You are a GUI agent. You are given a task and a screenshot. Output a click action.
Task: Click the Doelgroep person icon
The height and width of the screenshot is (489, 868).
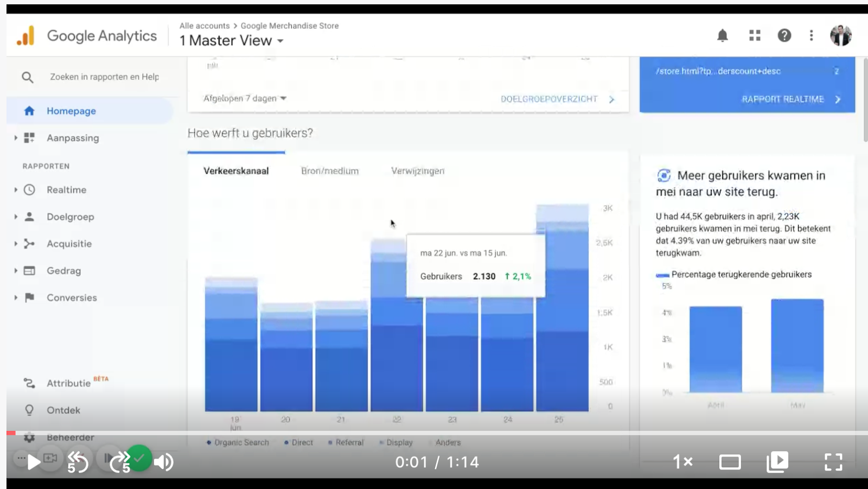(29, 217)
